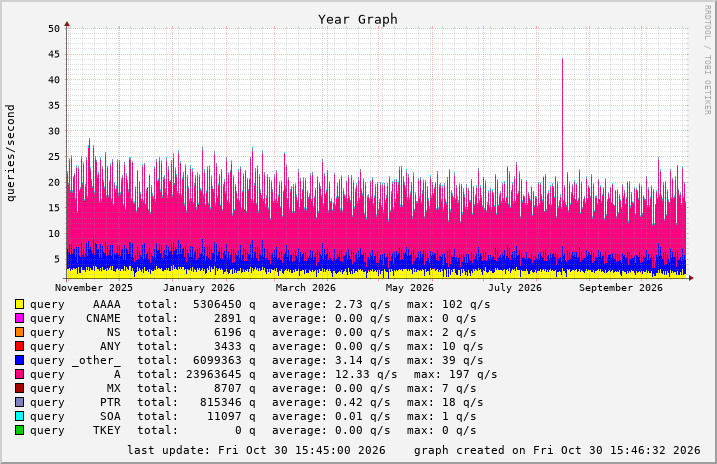Viewport: 717px width, 464px height.
Task: Click the AAAA average '2.73 q/s'
Action: [x=363, y=304]
